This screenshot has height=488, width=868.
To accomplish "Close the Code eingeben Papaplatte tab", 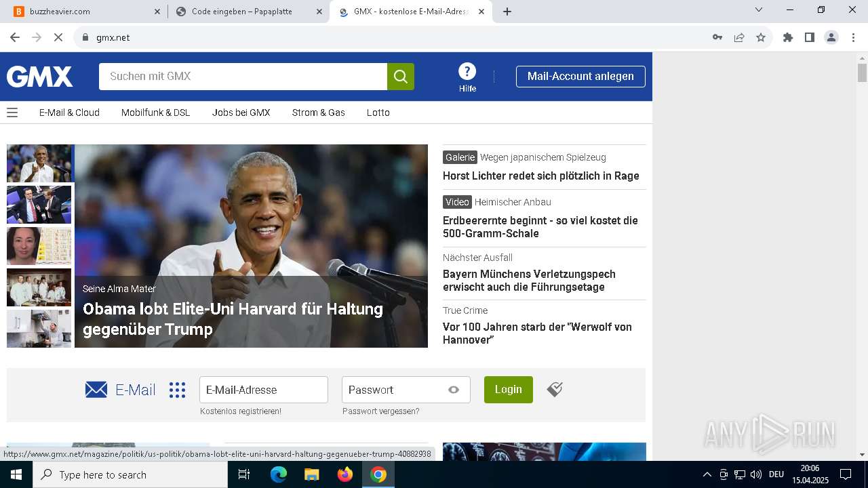I will (319, 12).
